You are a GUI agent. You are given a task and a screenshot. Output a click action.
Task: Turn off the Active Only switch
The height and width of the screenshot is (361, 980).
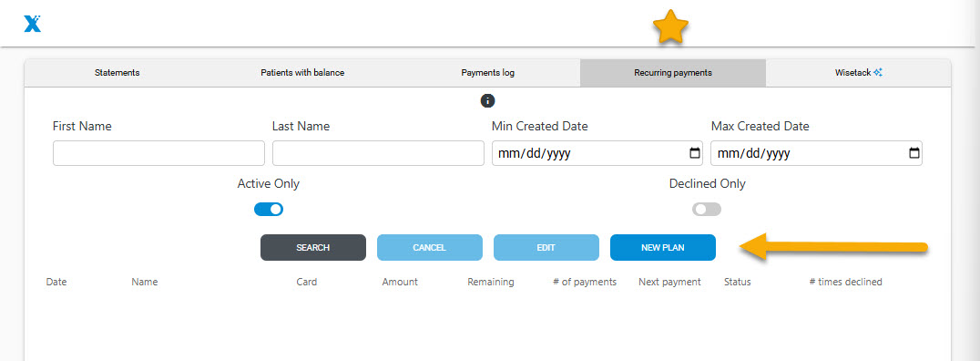269,210
